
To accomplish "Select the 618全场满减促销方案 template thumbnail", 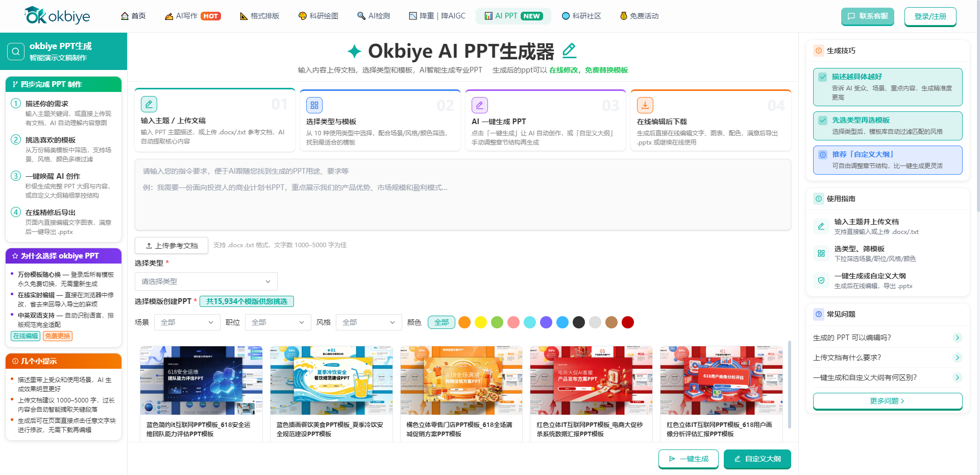I will (x=461, y=381).
